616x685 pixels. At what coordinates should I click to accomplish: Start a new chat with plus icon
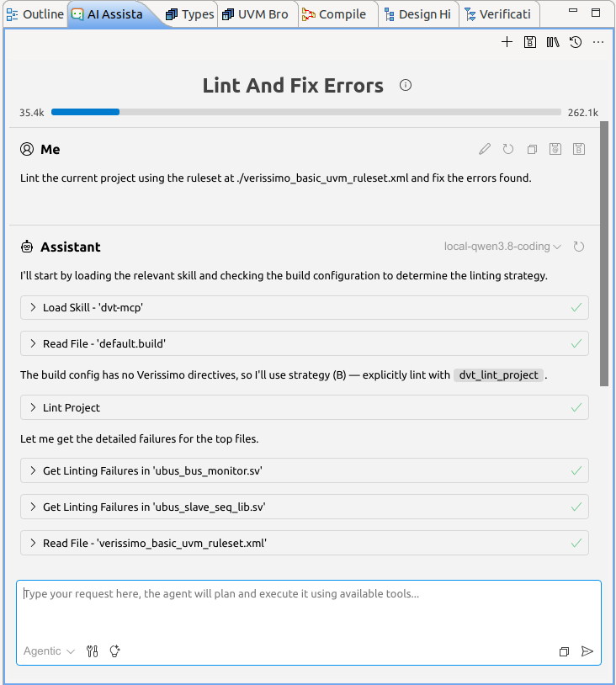[x=507, y=42]
